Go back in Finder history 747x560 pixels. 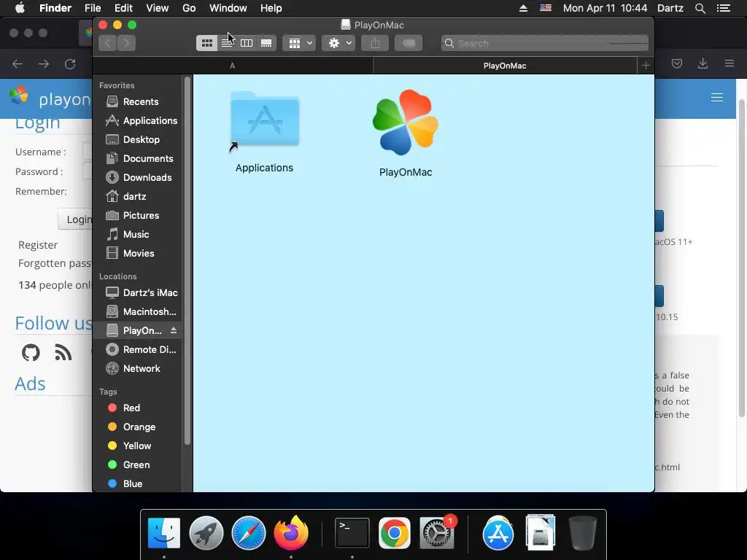[108, 43]
